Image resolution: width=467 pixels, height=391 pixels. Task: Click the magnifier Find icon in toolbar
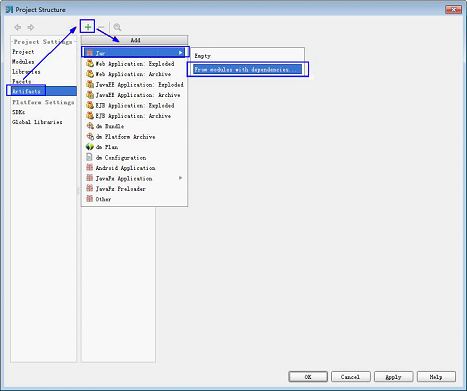[x=117, y=27]
